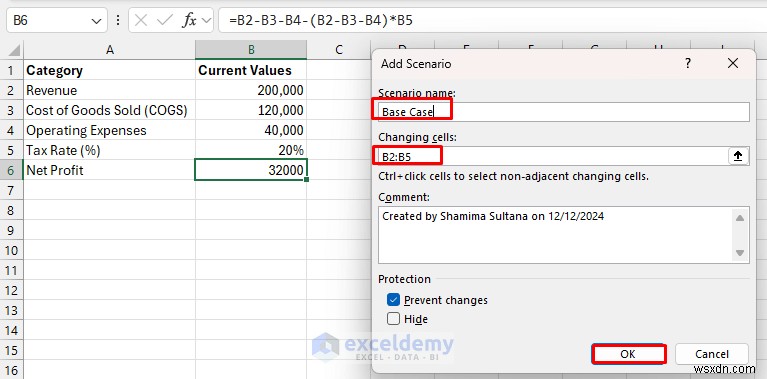Open the Name Box dropdown arrow

tap(95, 21)
